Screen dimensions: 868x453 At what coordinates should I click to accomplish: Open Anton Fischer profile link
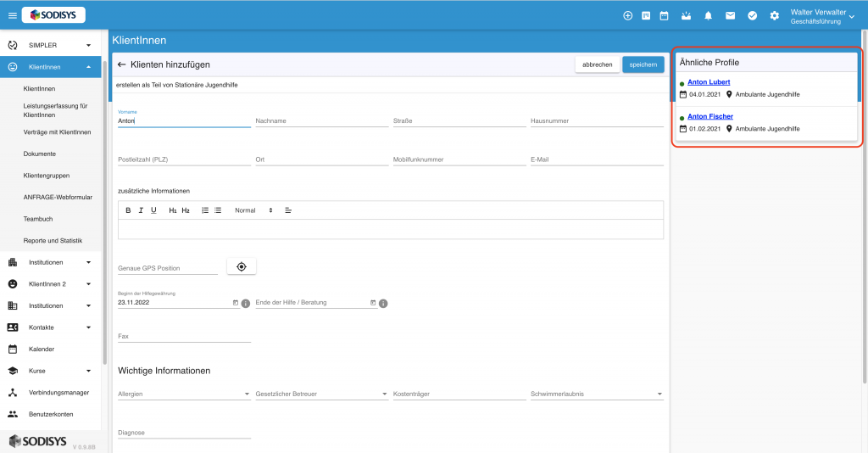coord(710,116)
